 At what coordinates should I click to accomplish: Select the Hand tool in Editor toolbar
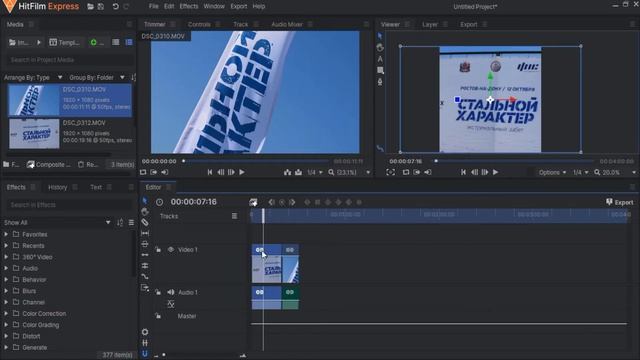tap(144, 211)
